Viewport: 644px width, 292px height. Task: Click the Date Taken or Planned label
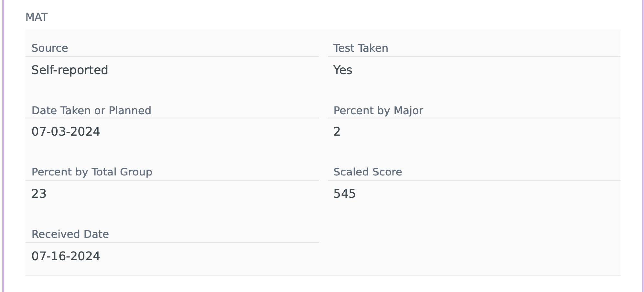[91, 111]
